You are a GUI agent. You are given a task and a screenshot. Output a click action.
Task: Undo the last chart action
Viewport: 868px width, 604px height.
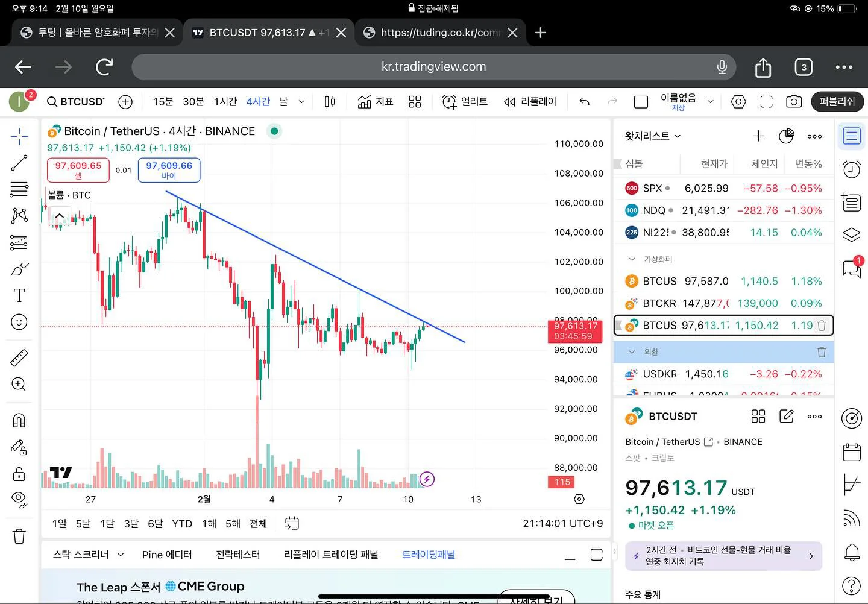(584, 102)
